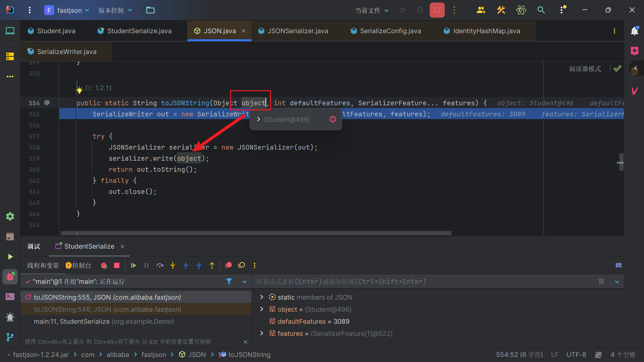Click the inspections green checkmark

pos(617,69)
